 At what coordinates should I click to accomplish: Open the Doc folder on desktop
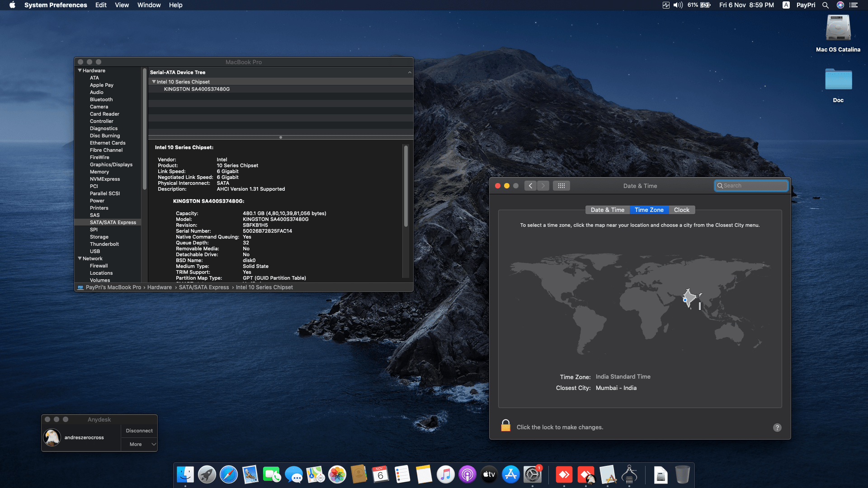(838, 80)
